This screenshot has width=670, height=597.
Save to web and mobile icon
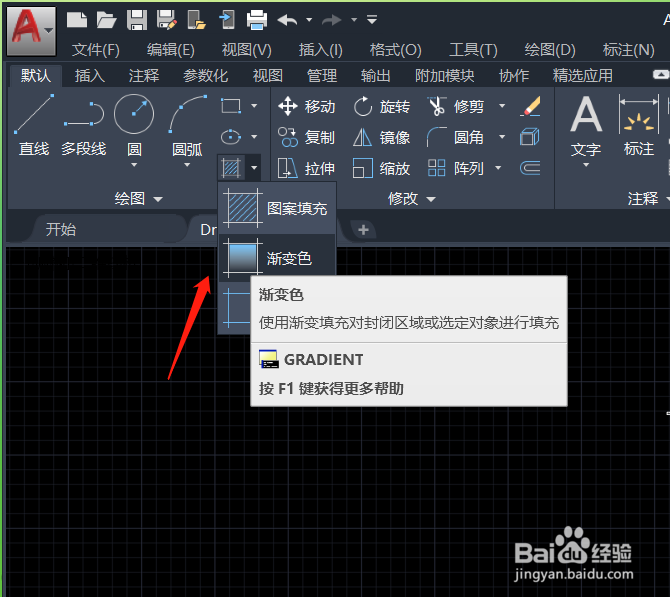pyautogui.click(x=226, y=20)
